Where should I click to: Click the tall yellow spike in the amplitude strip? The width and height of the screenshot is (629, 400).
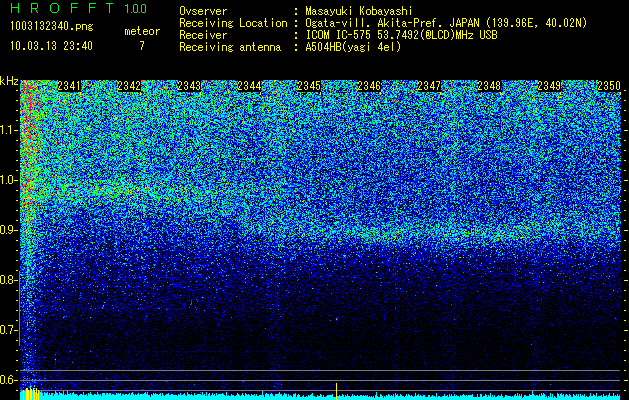point(336,391)
